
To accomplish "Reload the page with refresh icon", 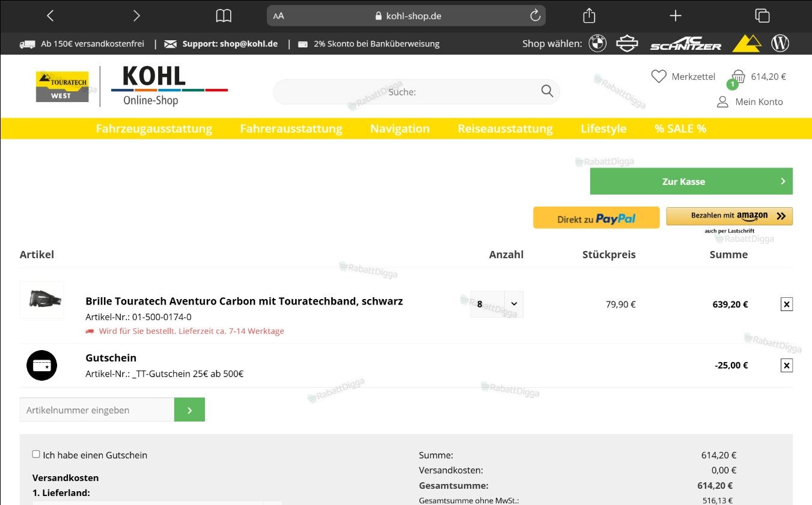I will point(535,16).
